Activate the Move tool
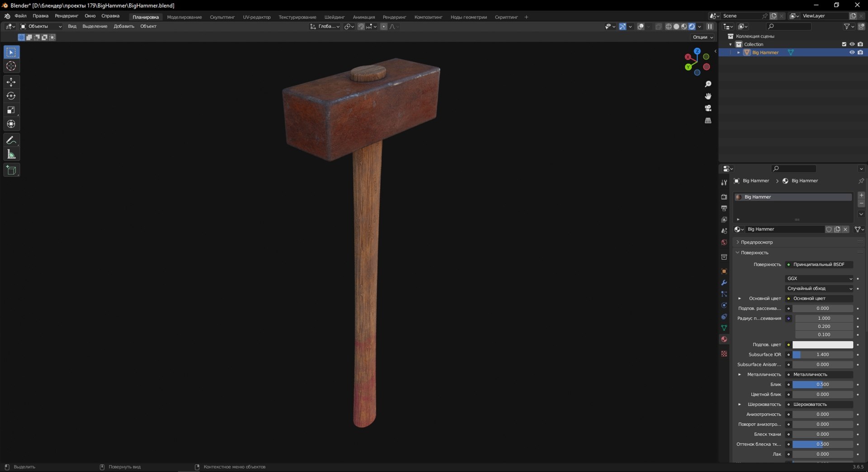 (11, 82)
